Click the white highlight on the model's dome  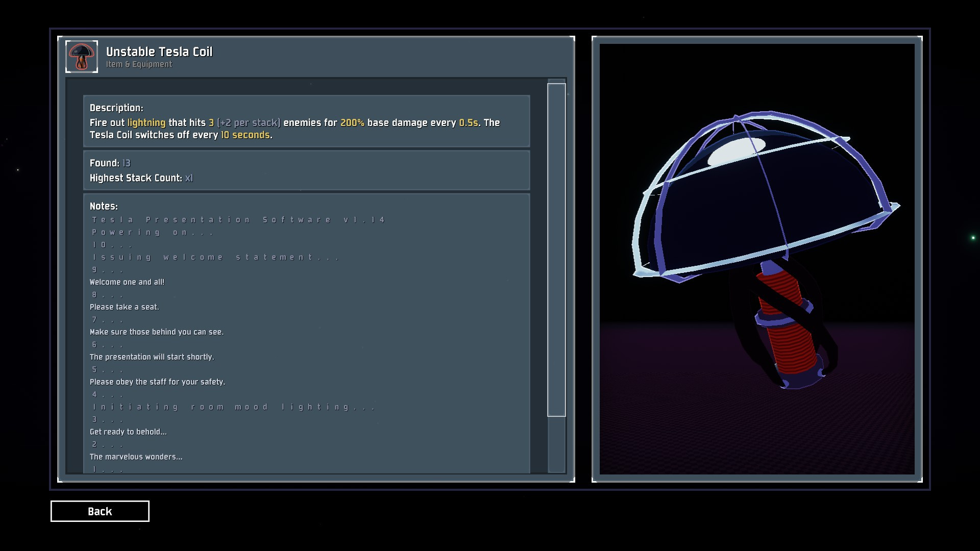click(x=736, y=151)
